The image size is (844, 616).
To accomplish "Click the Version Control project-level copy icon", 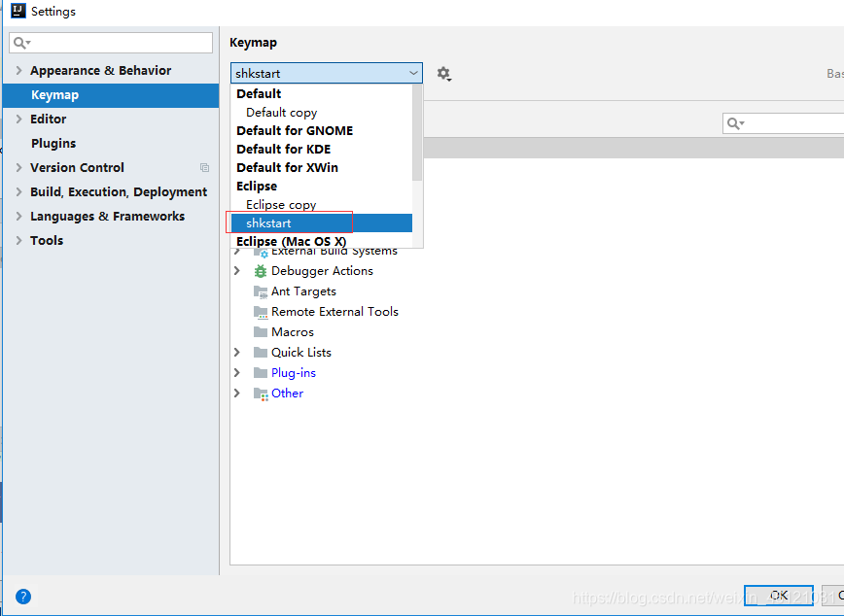I will (x=204, y=168).
